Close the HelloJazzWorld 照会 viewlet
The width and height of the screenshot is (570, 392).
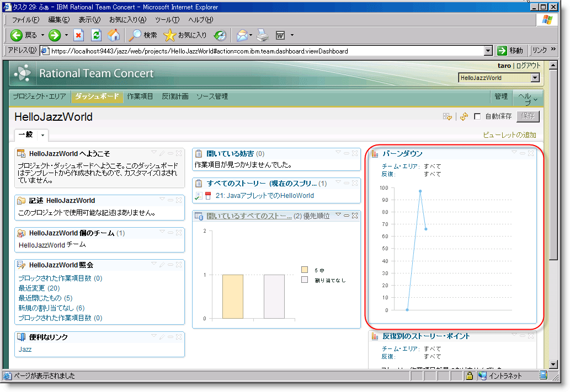[179, 265]
